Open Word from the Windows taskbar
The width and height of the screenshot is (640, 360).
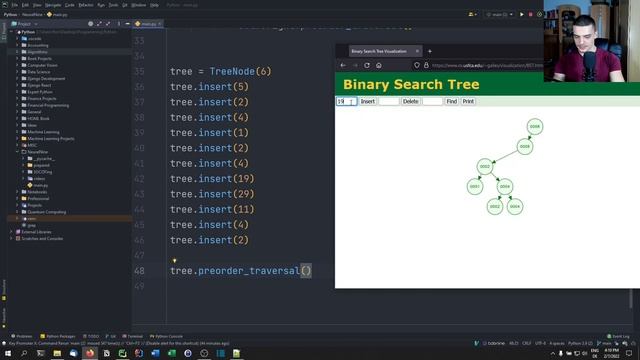tap(156, 353)
